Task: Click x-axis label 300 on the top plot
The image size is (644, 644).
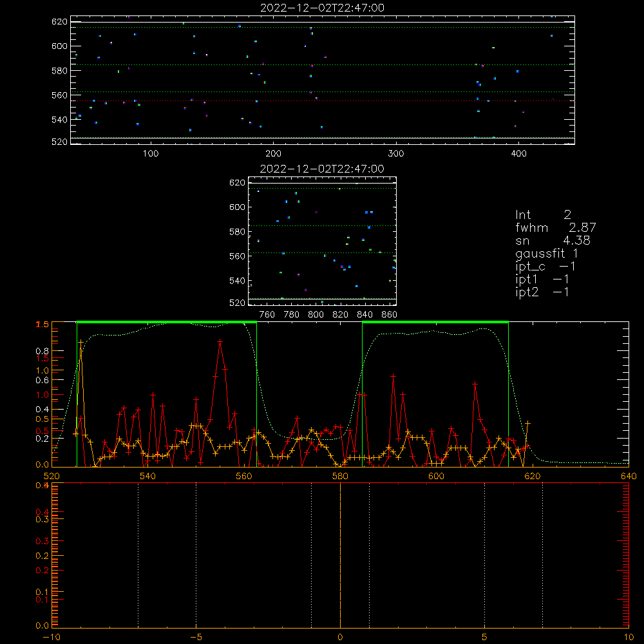Action: point(396,154)
